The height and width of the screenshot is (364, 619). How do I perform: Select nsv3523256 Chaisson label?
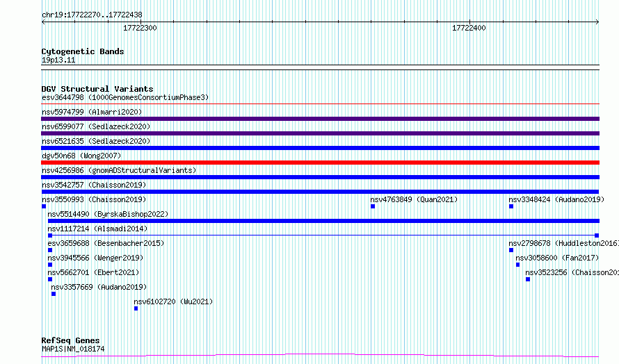[572, 272]
